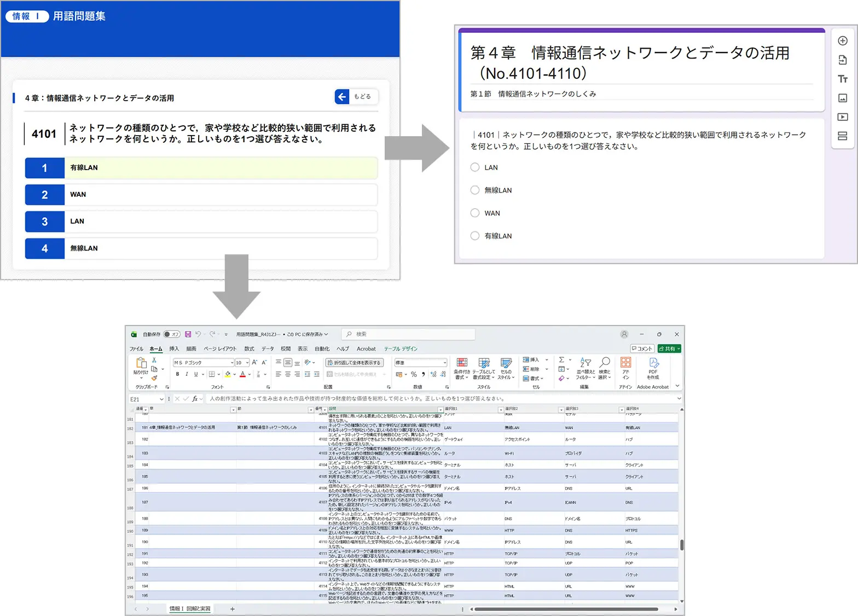Toggle the 自動保存 AutoSave switch

coord(172,334)
